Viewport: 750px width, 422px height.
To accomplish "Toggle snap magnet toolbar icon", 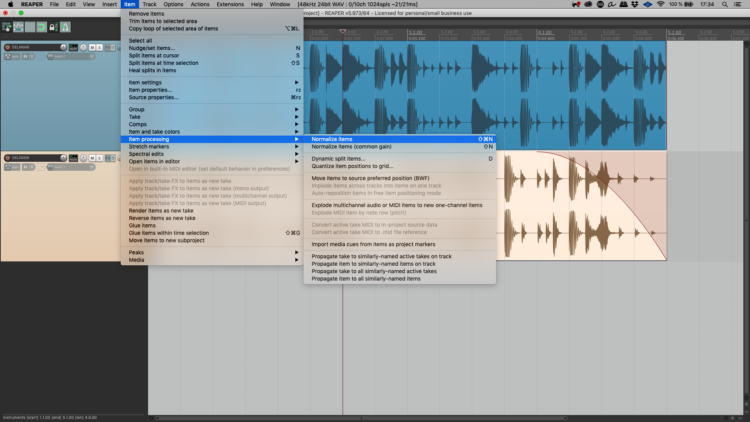I will coord(42,27).
